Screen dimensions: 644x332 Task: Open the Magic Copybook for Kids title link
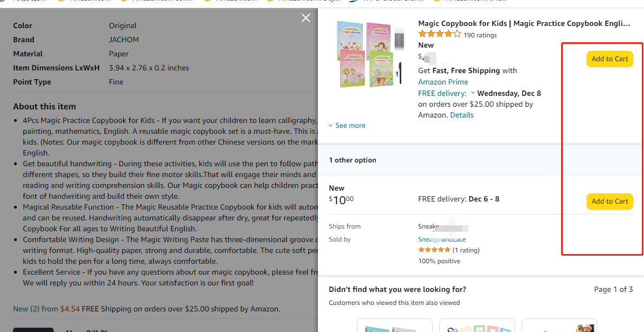coord(524,23)
